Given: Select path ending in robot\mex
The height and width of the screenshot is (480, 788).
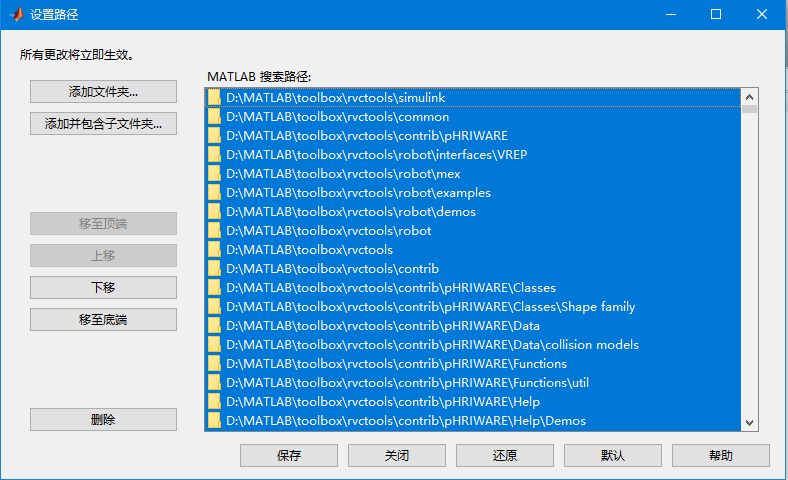Looking at the screenshot, I should click(x=473, y=173).
